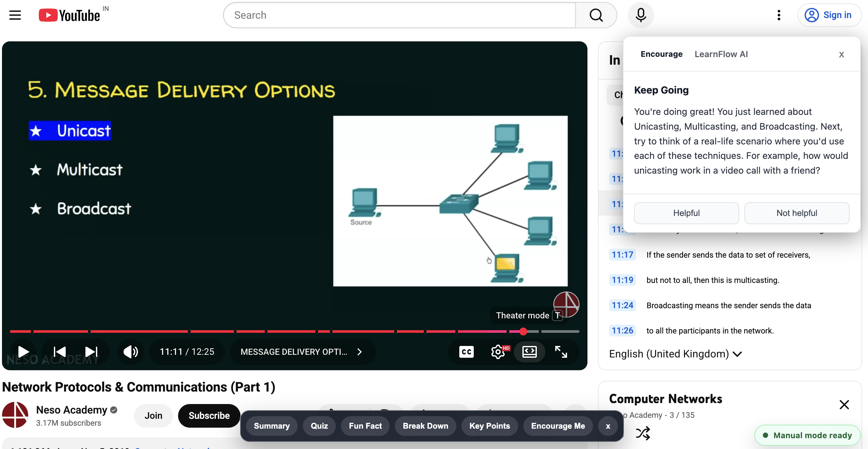
Task: Sign in to YouTube
Action: tap(829, 15)
